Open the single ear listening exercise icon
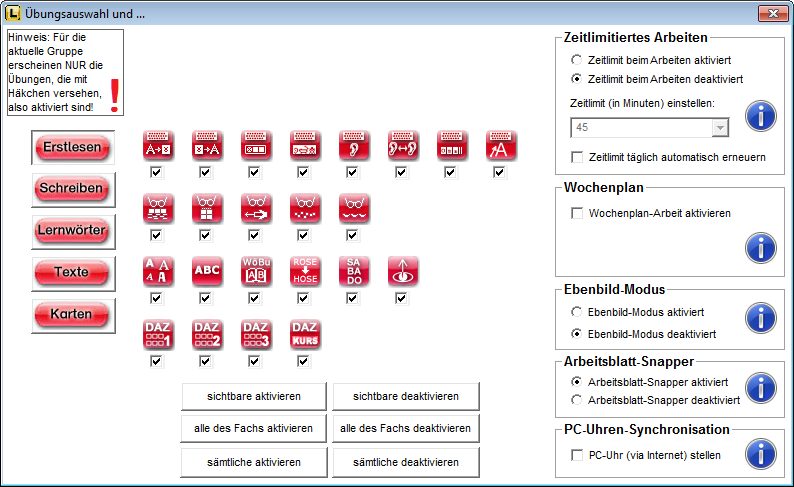 tap(354, 145)
